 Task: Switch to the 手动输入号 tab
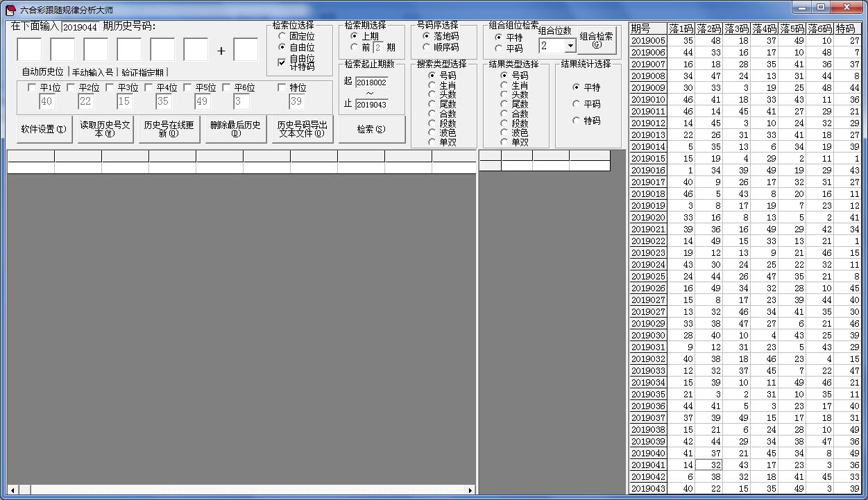[x=92, y=72]
